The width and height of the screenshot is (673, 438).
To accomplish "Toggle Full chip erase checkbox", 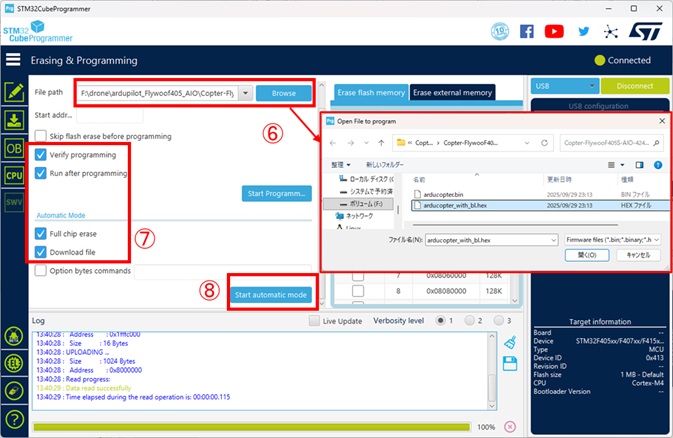I will (40, 234).
